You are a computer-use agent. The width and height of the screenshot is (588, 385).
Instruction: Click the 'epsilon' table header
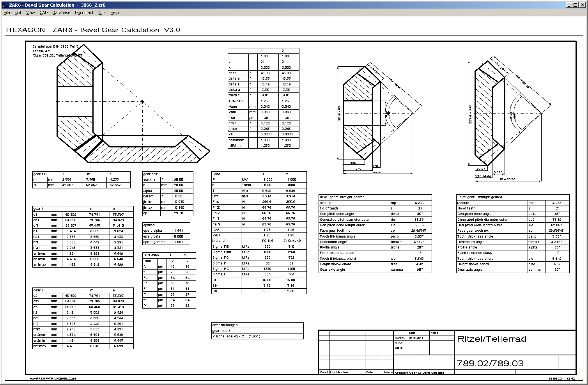(149, 225)
